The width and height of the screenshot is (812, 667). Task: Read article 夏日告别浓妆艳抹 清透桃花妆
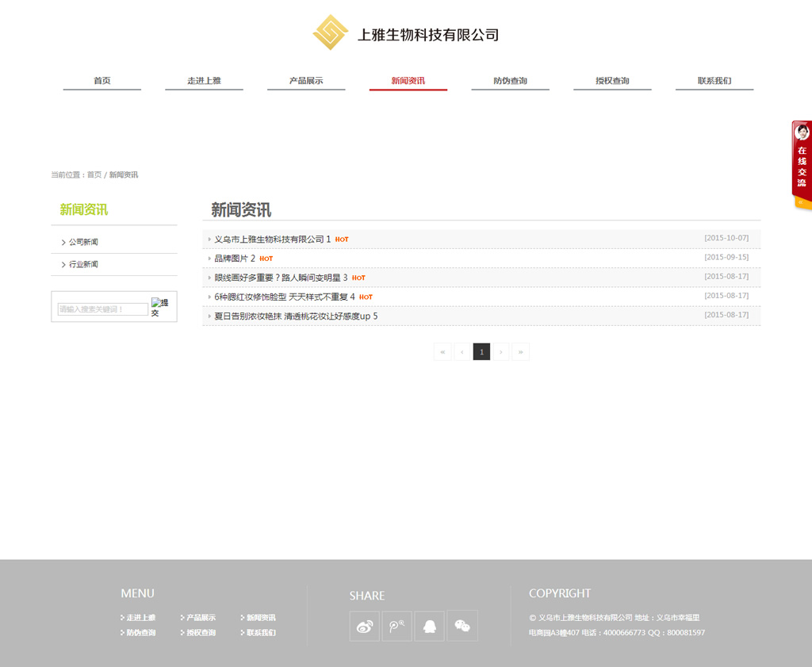pyautogui.click(x=296, y=316)
